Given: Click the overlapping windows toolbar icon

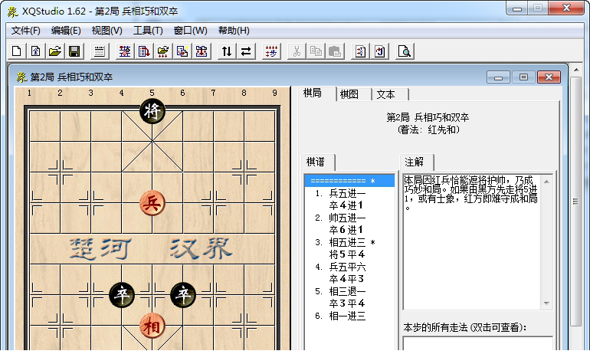Looking at the screenshot, I should pyautogui.click(x=182, y=51).
